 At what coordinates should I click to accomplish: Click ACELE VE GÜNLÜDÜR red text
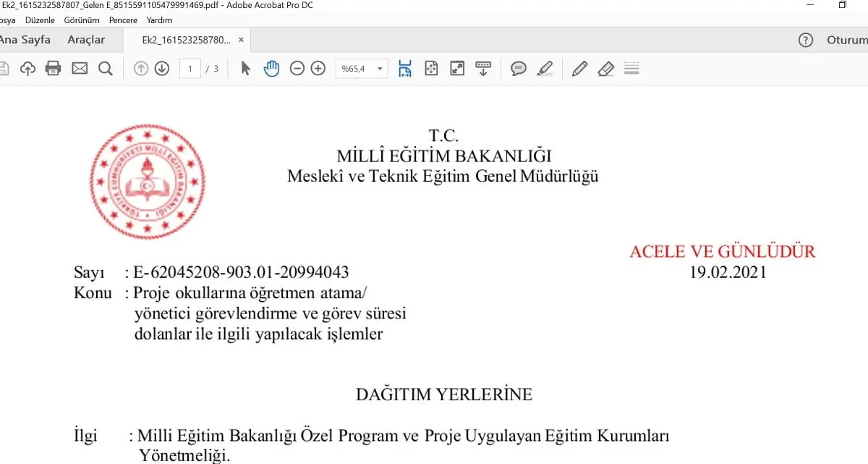723,252
